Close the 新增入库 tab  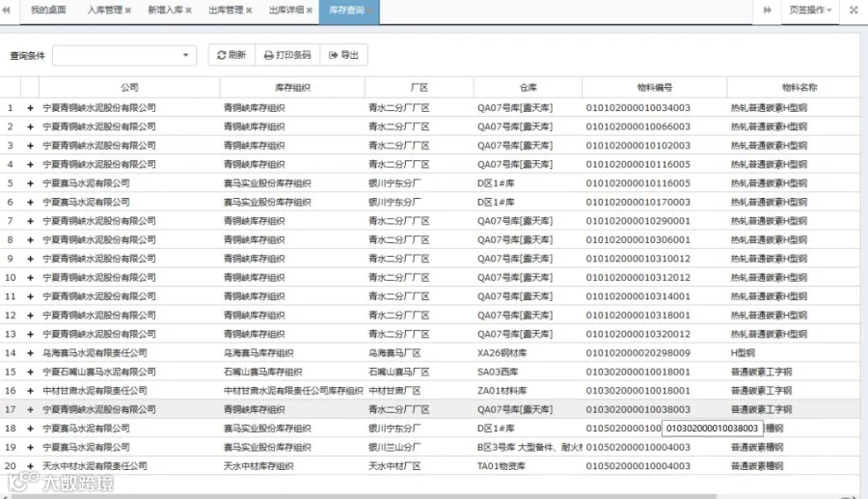tap(189, 11)
